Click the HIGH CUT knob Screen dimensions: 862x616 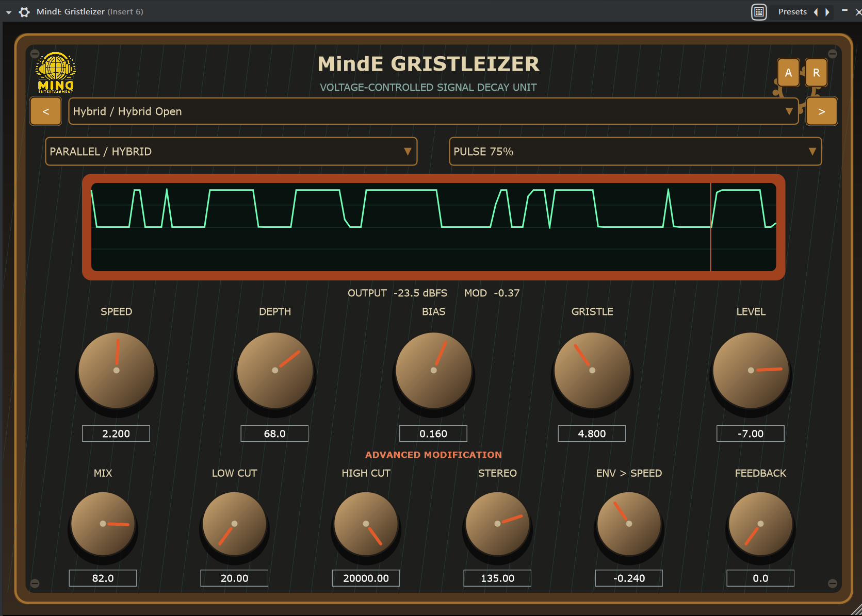point(366,524)
